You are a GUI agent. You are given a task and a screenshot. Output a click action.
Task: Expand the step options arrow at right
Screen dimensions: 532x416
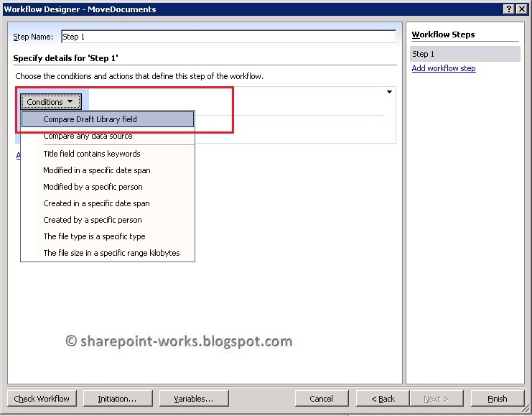point(390,92)
